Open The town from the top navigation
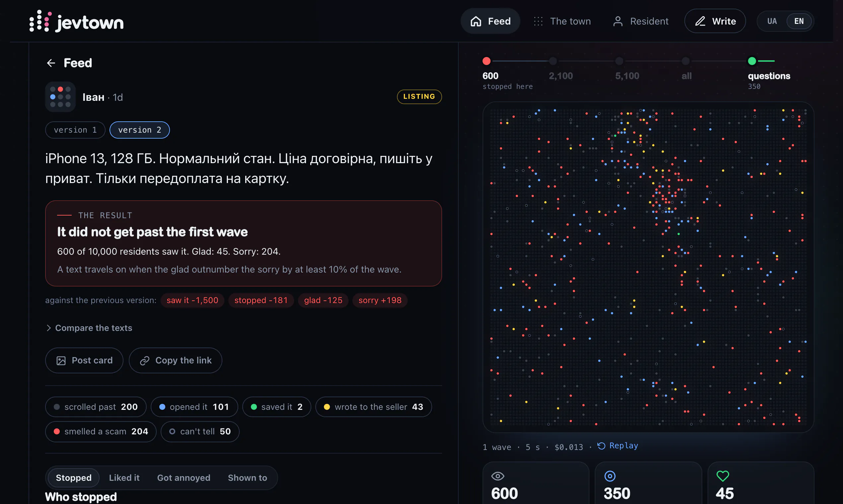 562,21
